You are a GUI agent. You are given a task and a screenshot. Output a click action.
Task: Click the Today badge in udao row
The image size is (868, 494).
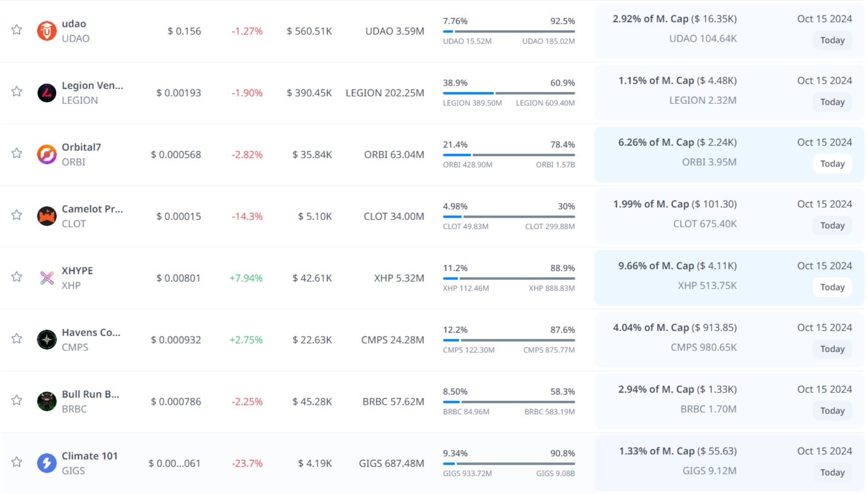[832, 40]
